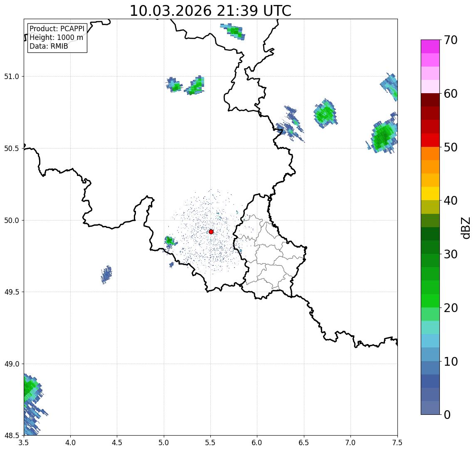Image resolution: width=476 pixels, height=451 pixels.
Task: Click the latitude axis label 50.5
Action: pos(12,149)
